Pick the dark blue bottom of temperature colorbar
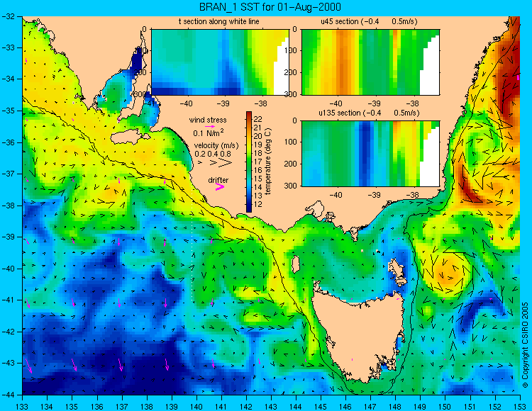 click(x=249, y=209)
